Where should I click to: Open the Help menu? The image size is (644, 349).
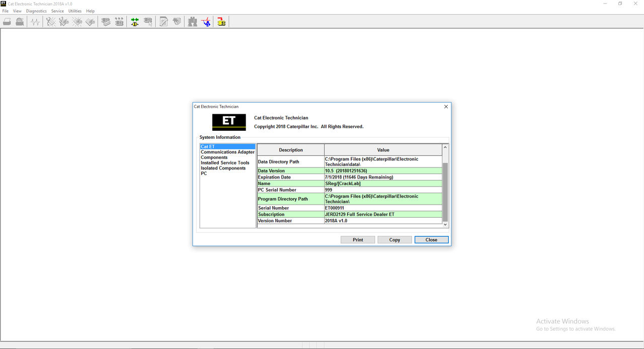(x=90, y=11)
